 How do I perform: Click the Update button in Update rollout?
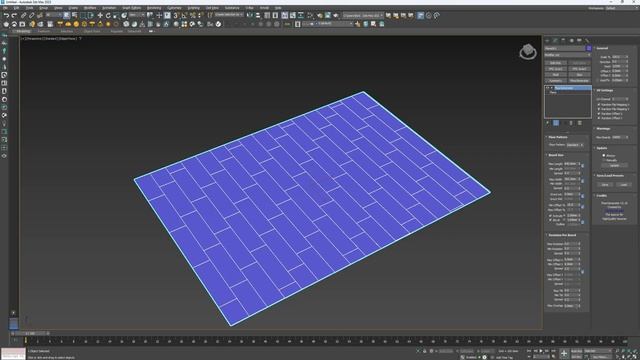[614, 165]
